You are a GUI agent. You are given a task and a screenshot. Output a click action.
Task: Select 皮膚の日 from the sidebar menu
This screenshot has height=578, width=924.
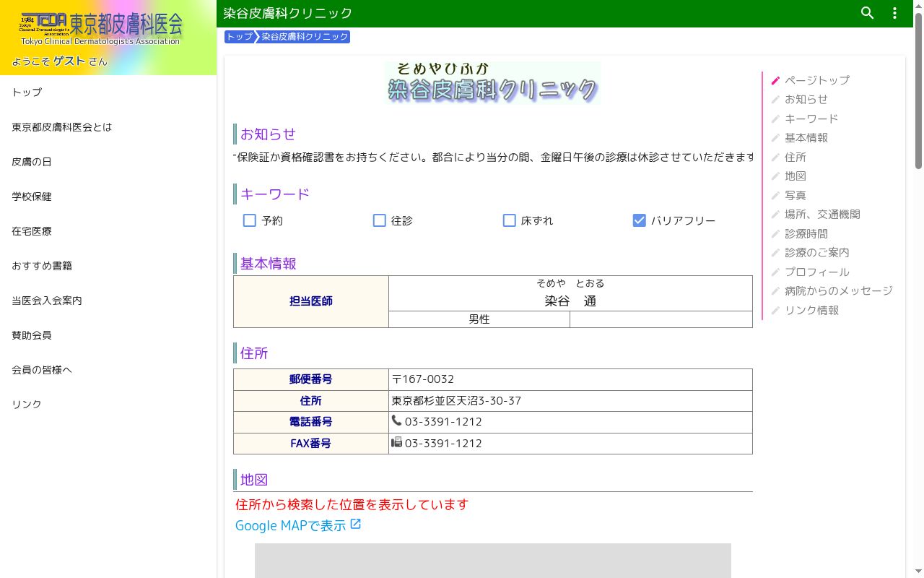(108, 162)
